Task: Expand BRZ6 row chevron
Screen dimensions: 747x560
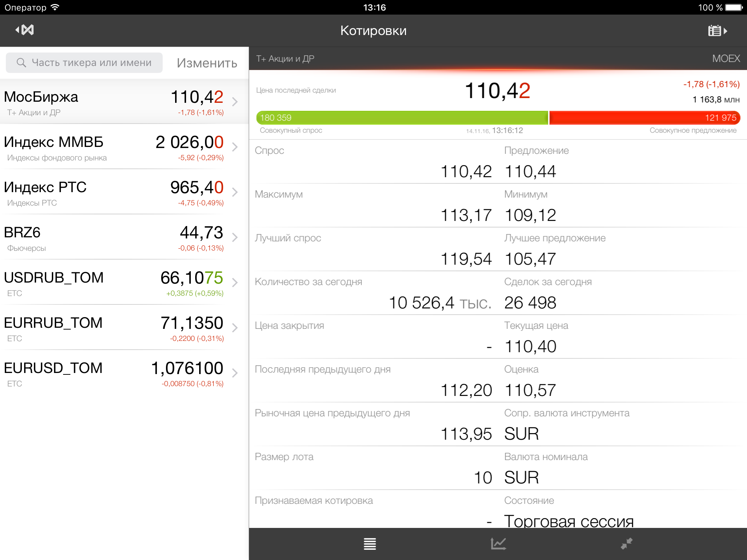Action: tap(235, 237)
